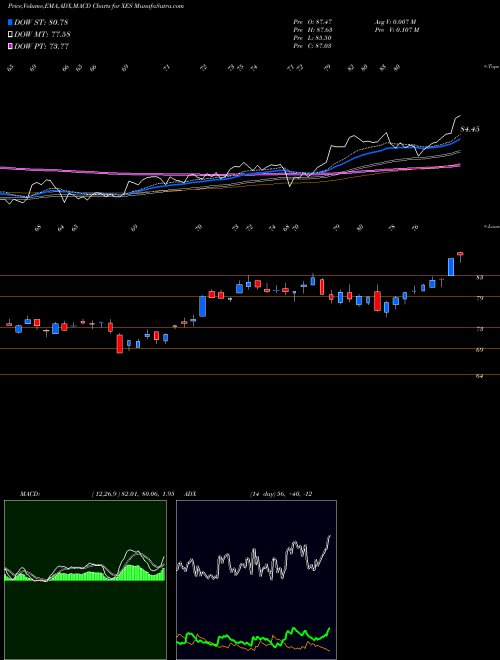Click the 83 price axis label
Viewport: 500px width, 660px height.
pos(480,277)
